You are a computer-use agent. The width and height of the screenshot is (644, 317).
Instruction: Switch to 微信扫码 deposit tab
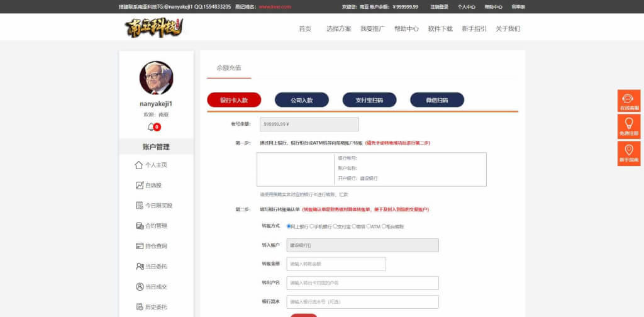[437, 100]
